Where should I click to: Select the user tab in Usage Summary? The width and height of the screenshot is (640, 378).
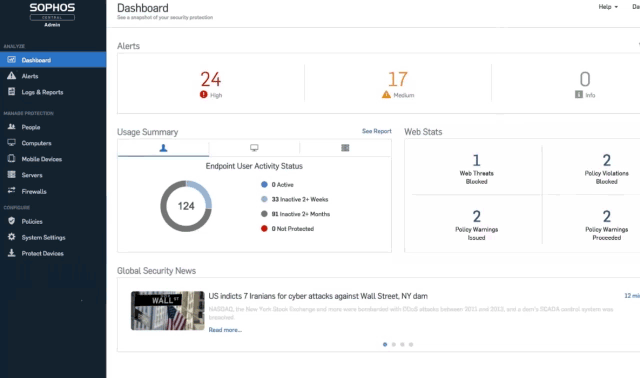(163, 148)
